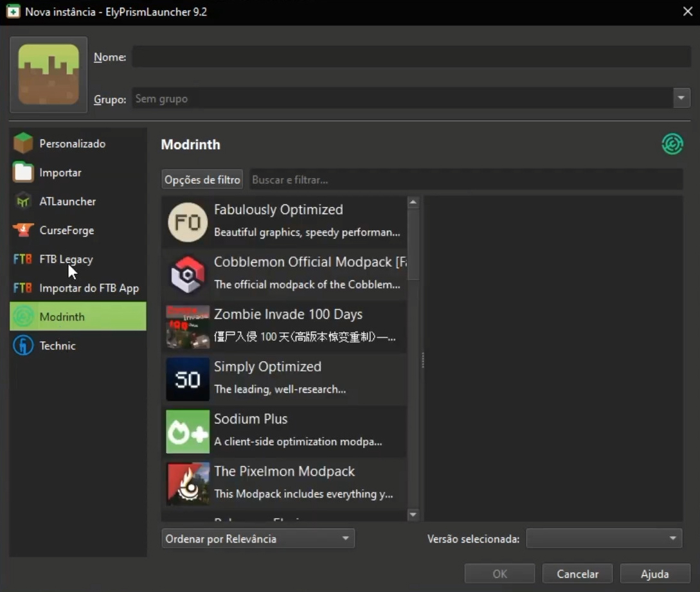
Task: Click the Buscar e filtrar search field
Action: pos(466,179)
